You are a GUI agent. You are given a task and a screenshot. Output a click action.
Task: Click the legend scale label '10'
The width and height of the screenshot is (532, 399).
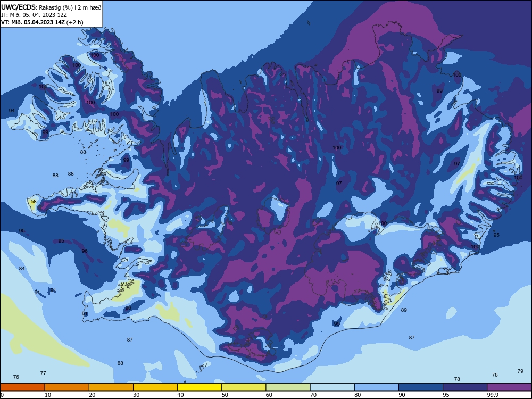tap(48, 395)
